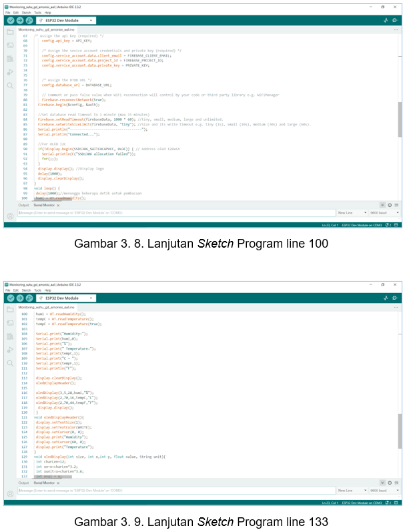Open Serial Monitor toolbar icon in Gambar 3.9 window
This screenshot has height=532, width=405.
click(395, 298)
